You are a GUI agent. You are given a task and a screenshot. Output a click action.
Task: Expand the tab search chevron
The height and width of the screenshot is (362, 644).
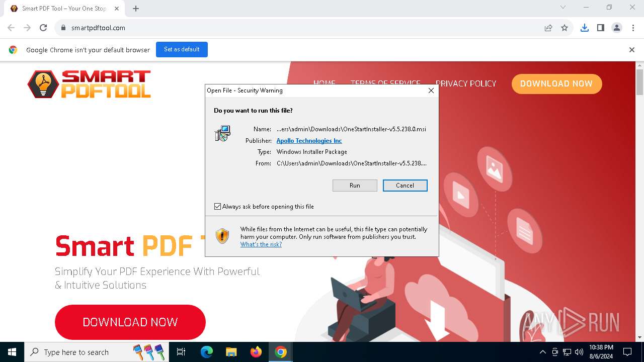563,8
